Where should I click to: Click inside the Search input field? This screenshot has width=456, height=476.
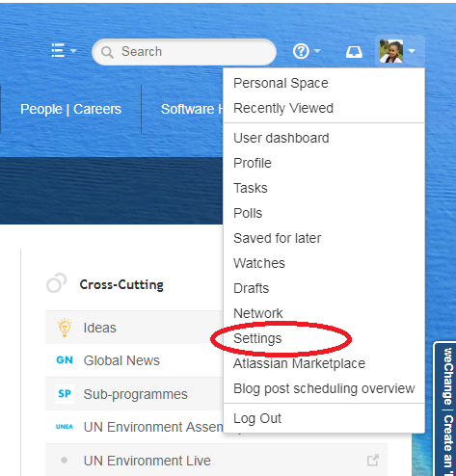pos(184,52)
